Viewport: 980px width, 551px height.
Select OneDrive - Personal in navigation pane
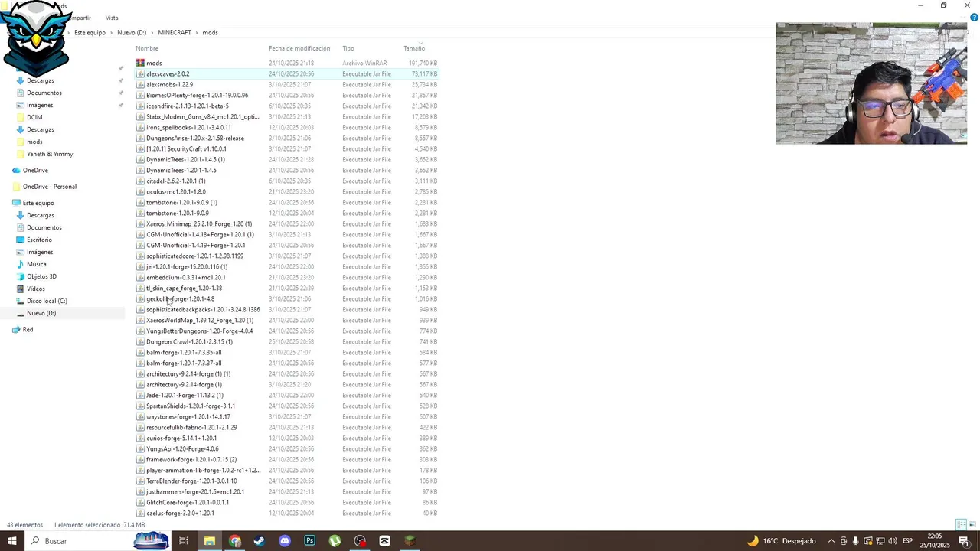point(49,187)
